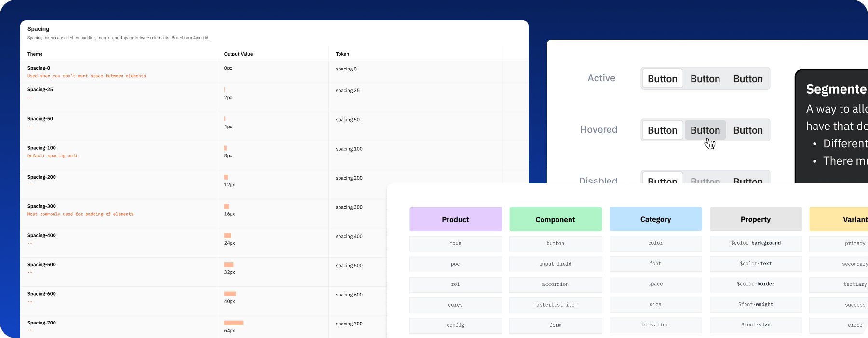Click the hovered middle Button in Hovered row
868x338 pixels.
[705, 130]
